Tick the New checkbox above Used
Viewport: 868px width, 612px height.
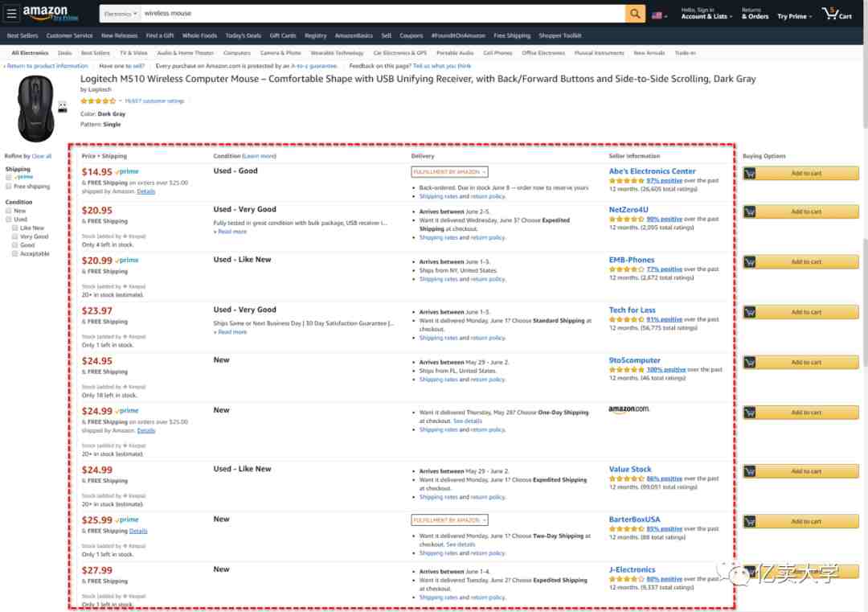pyautogui.click(x=8, y=211)
